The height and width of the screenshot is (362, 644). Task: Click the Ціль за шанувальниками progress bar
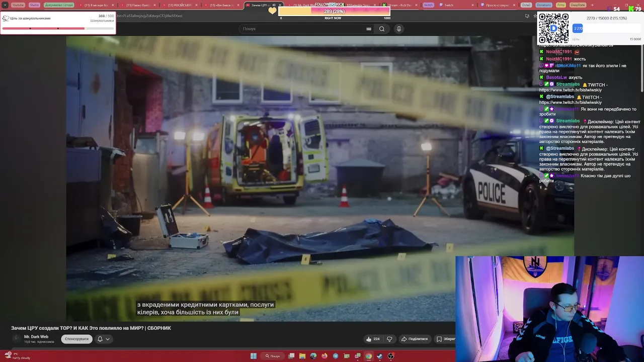point(58,28)
